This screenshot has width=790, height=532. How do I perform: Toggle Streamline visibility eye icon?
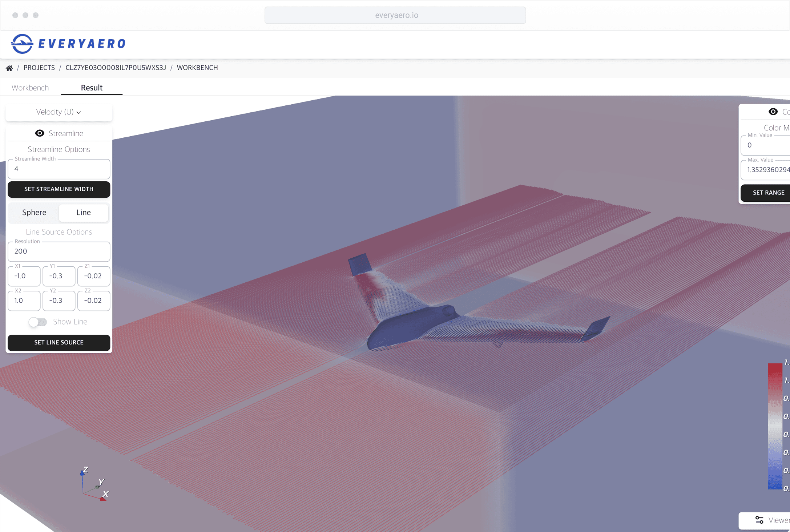[40, 133]
